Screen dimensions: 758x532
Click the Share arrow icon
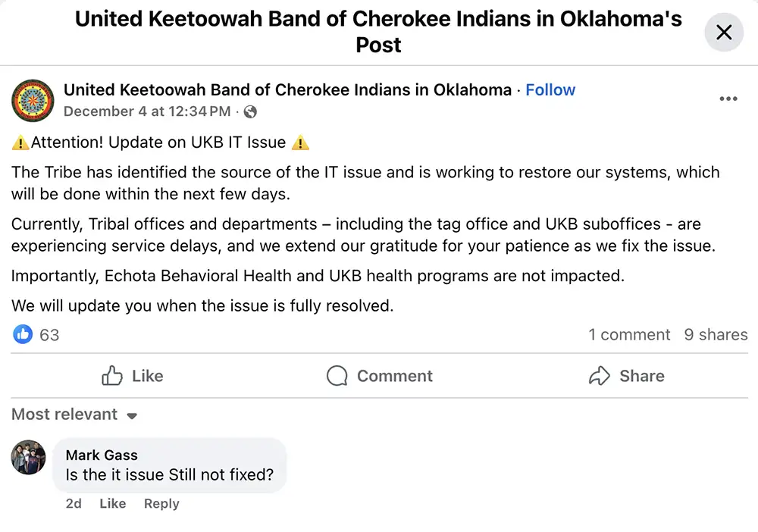coord(601,376)
